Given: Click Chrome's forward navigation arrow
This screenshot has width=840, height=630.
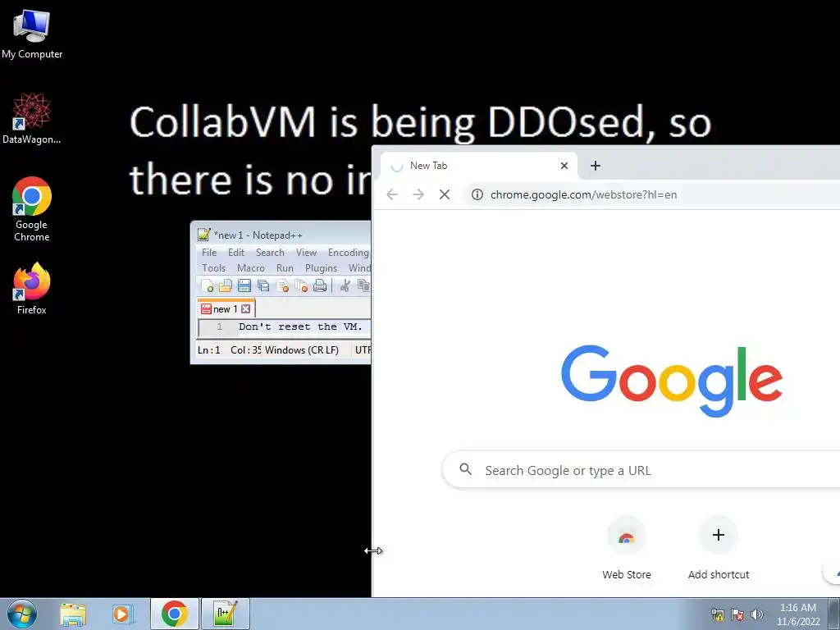Looking at the screenshot, I should (x=418, y=194).
